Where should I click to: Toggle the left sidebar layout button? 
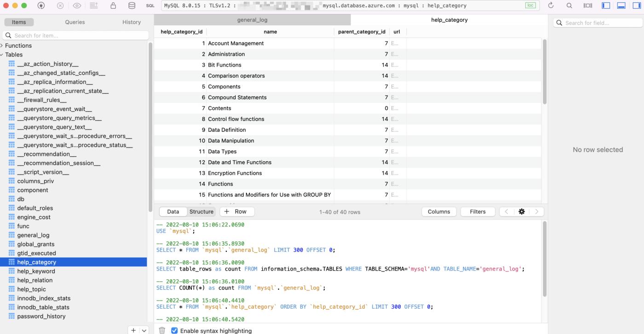[606, 5]
